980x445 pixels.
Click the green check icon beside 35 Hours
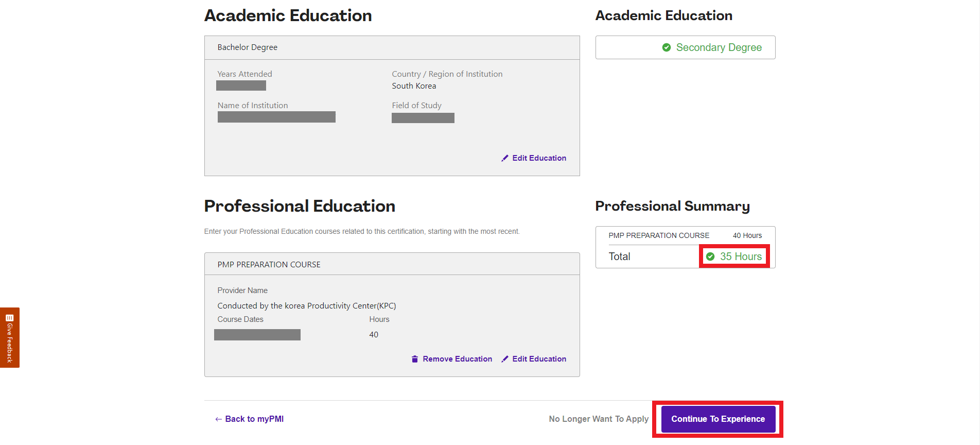tap(710, 256)
